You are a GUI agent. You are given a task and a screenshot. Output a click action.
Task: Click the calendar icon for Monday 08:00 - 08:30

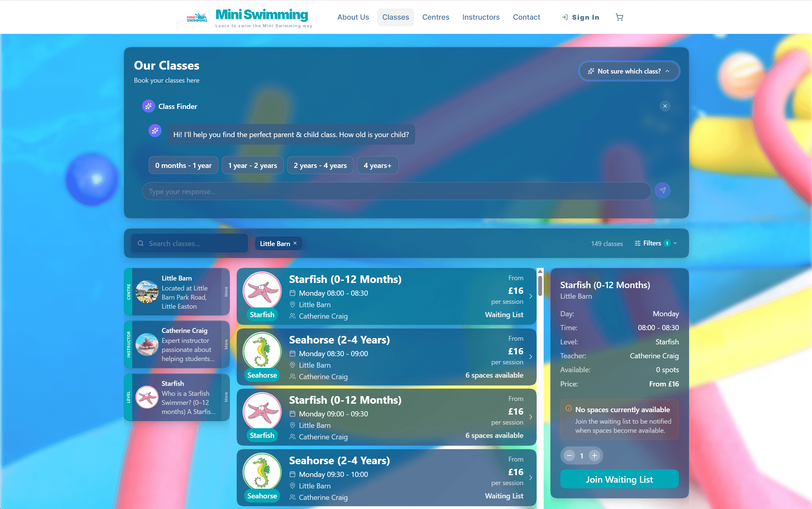coord(292,293)
